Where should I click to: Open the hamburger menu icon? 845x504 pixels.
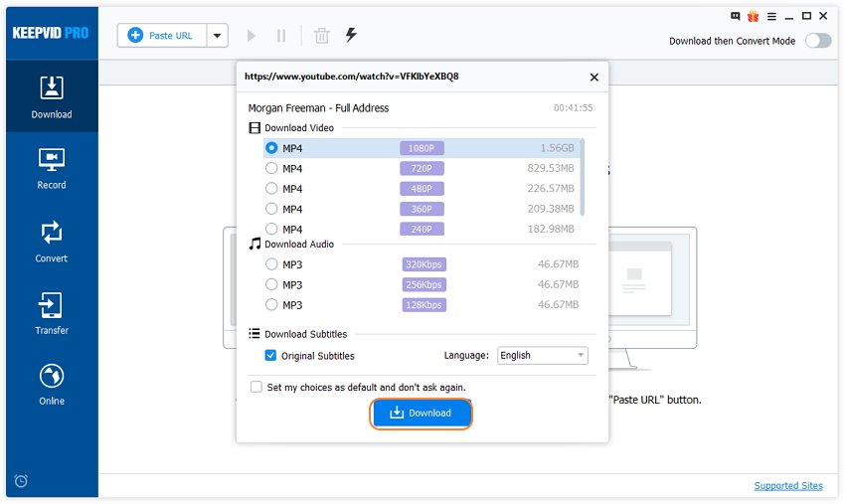pyautogui.click(x=771, y=16)
